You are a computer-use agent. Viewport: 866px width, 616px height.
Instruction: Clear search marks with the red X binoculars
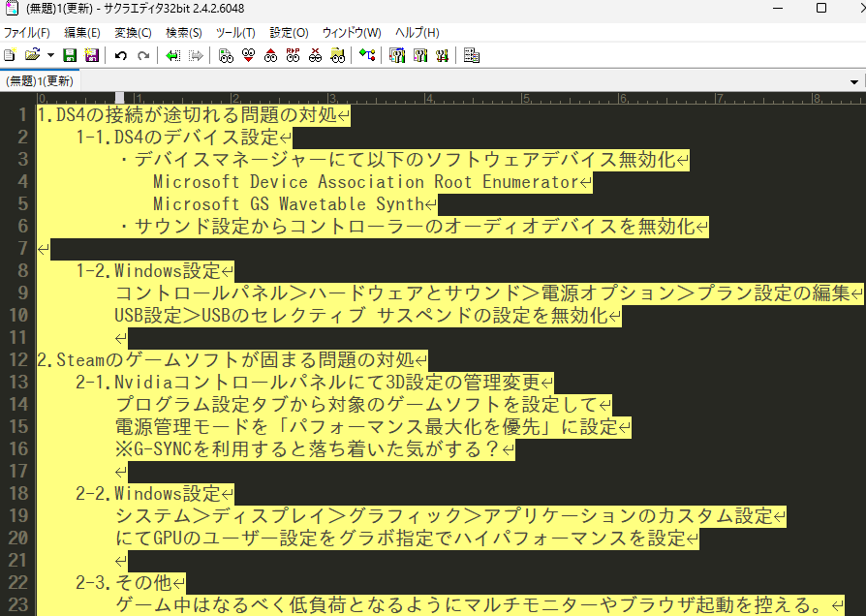coord(315,55)
